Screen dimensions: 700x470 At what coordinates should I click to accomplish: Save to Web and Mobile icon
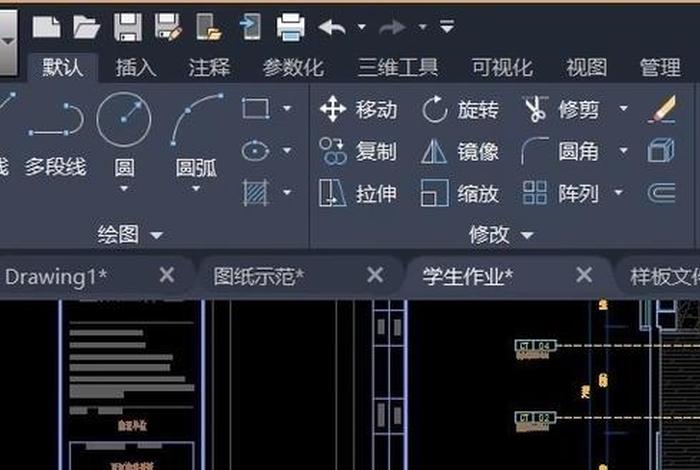click(250, 27)
